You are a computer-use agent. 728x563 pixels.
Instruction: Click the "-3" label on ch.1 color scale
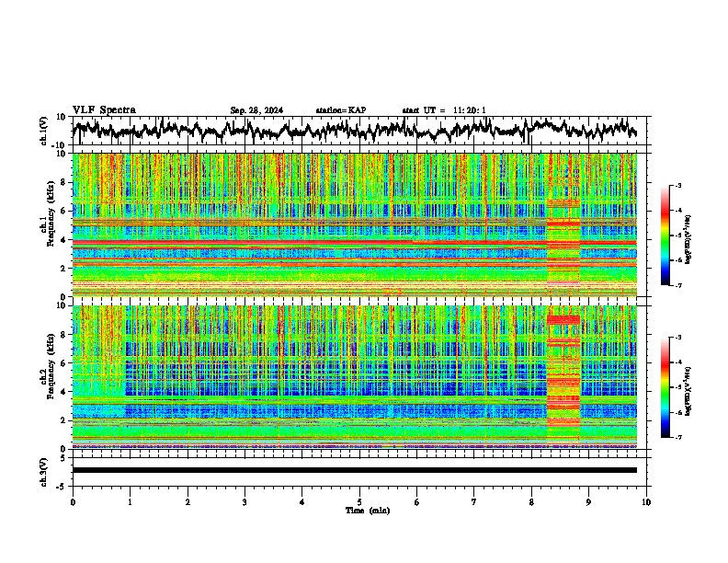[677, 186]
